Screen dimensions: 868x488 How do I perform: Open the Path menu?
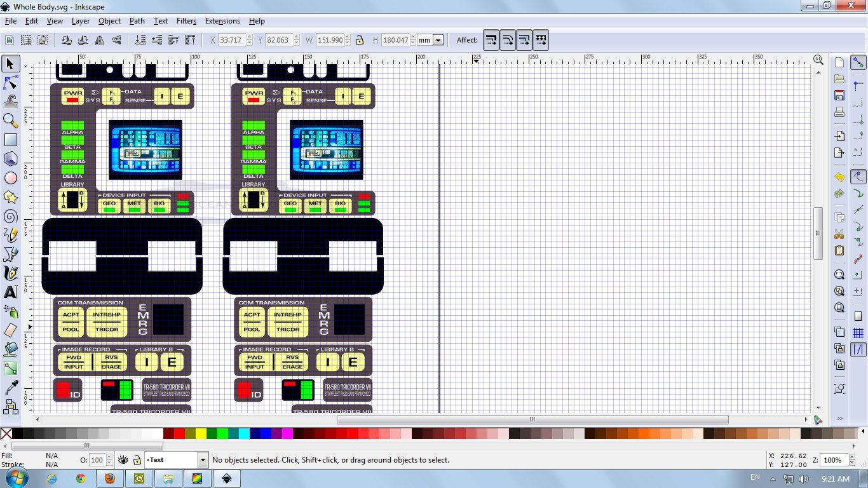(137, 21)
